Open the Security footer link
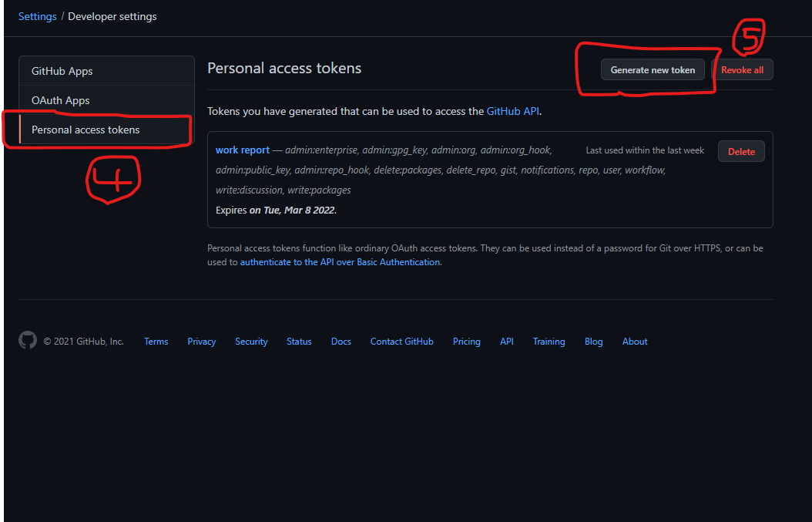 point(251,342)
